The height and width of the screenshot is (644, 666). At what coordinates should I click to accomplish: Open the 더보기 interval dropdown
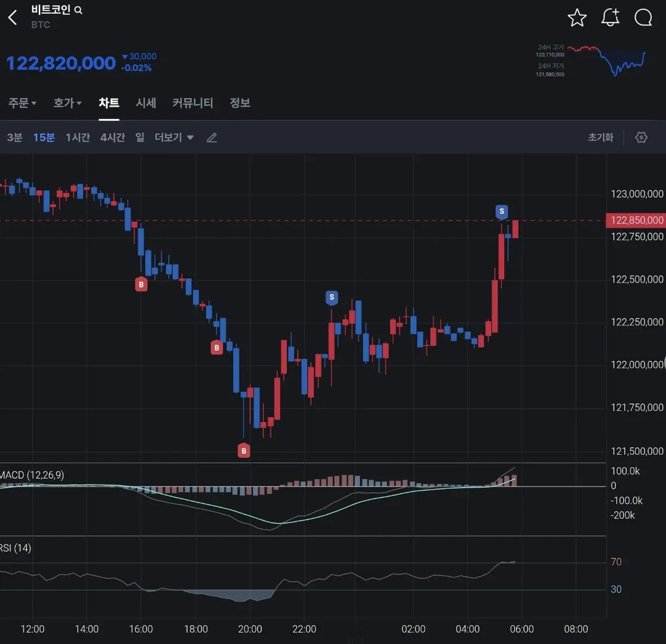[174, 138]
